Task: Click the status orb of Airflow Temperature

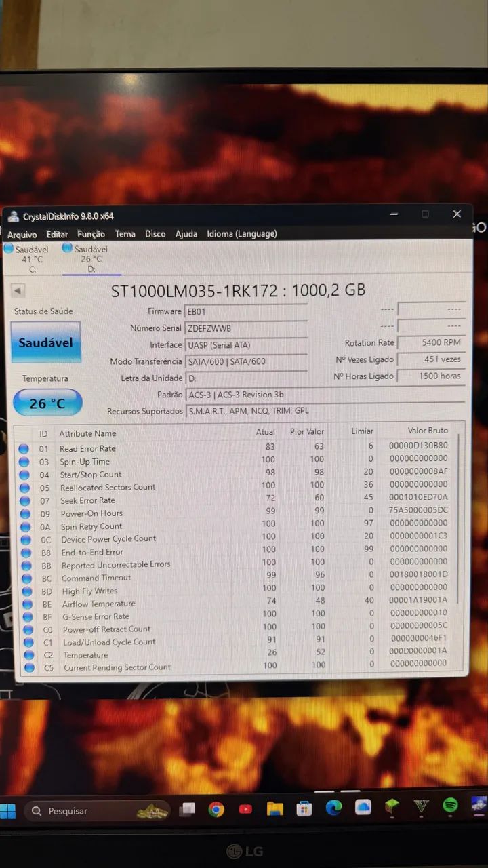Action: point(28,604)
